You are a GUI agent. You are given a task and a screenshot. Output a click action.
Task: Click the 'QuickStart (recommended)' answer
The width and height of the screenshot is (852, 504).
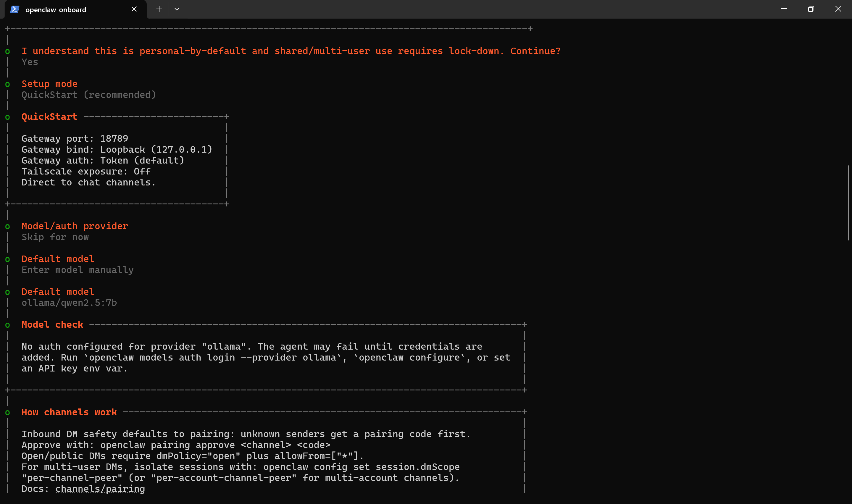point(89,95)
